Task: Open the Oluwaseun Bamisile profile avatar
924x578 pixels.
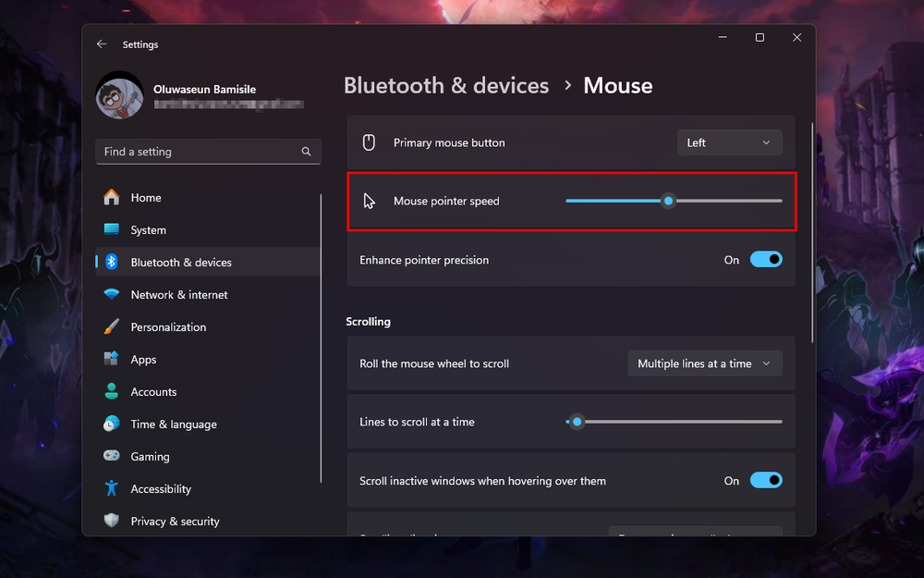Action: pos(119,95)
